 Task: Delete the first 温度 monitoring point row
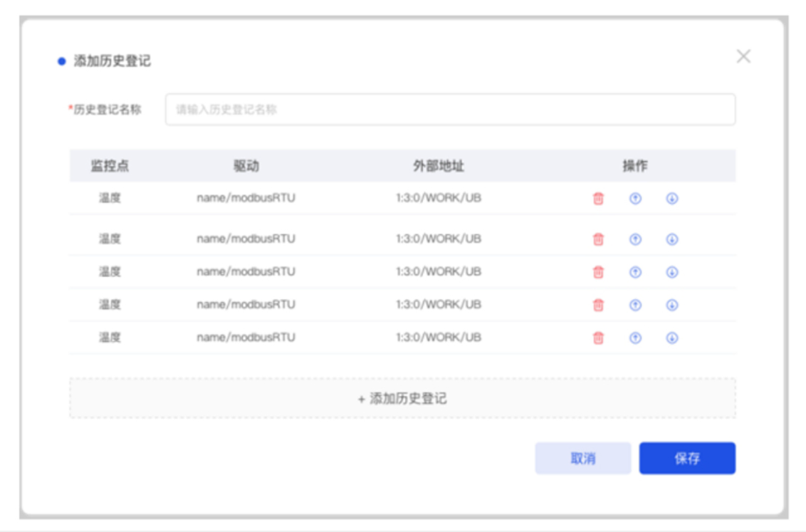[x=599, y=199]
